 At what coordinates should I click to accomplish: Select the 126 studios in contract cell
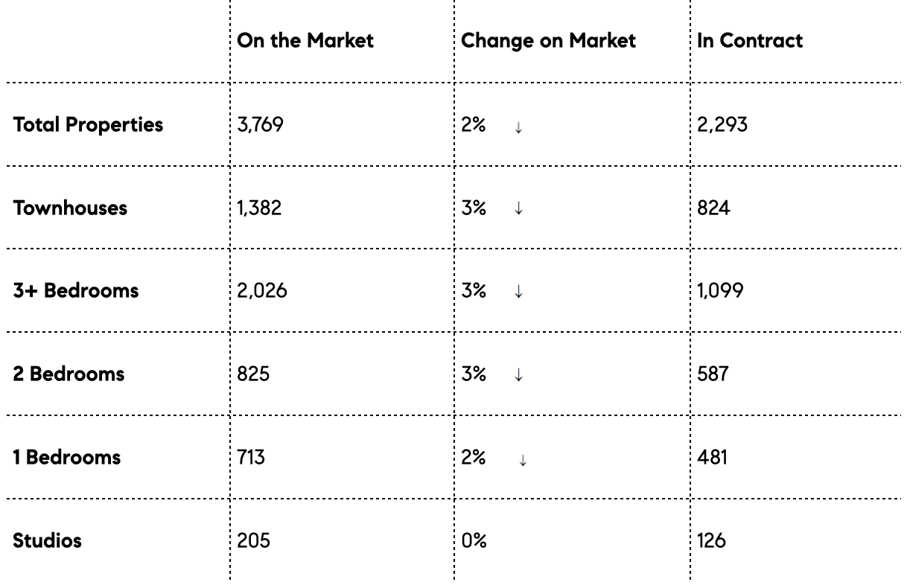click(x=712, y=540)
